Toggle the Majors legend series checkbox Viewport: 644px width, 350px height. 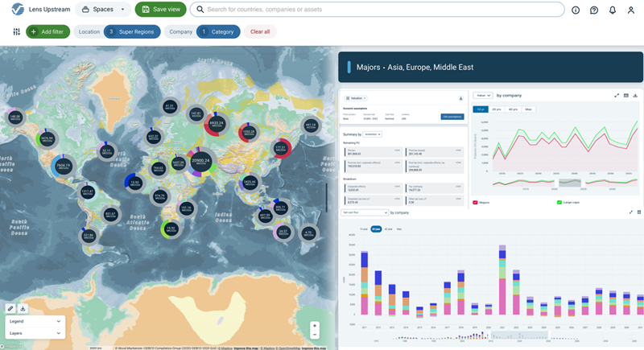pyautogui.click(x=476, y=203)
